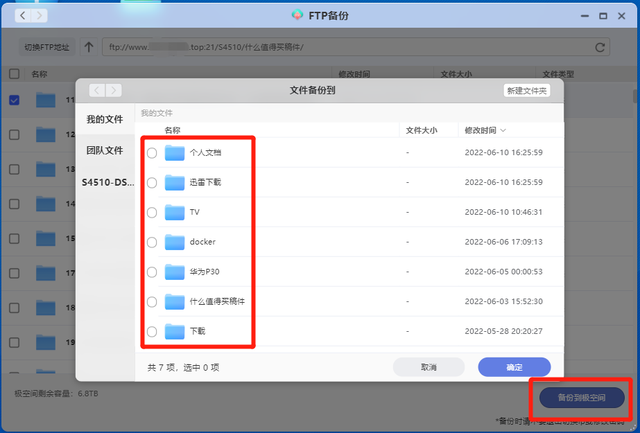Click the 什么值得买稿件 folder name
The height and width of the screenshot is (433, 640).
(217, 302)
